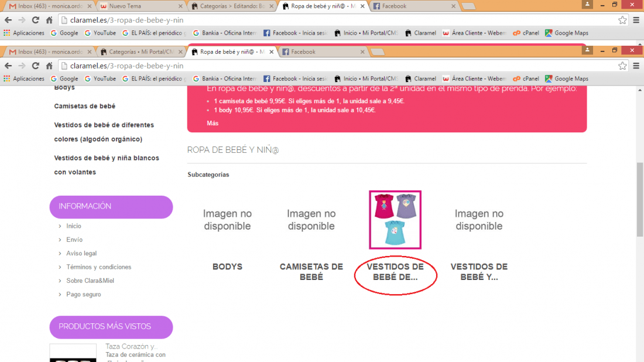Open CAMISETAS DE BEBÉ subcategory title
Viewport: 644px width, 362px height.
pos(311,272)
